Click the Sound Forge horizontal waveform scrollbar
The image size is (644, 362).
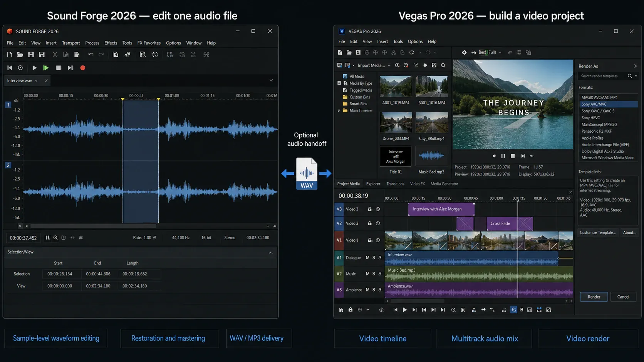pos(93,226)
